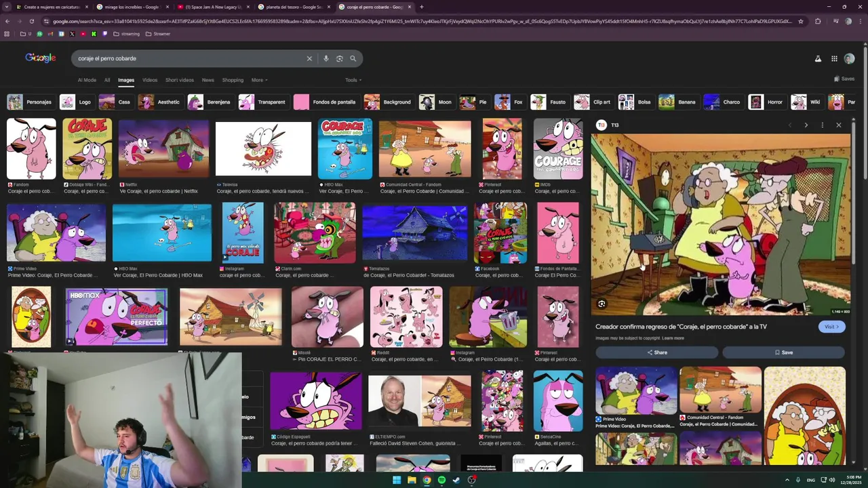Open Prime Video related image in preview

tap(636, 391)
